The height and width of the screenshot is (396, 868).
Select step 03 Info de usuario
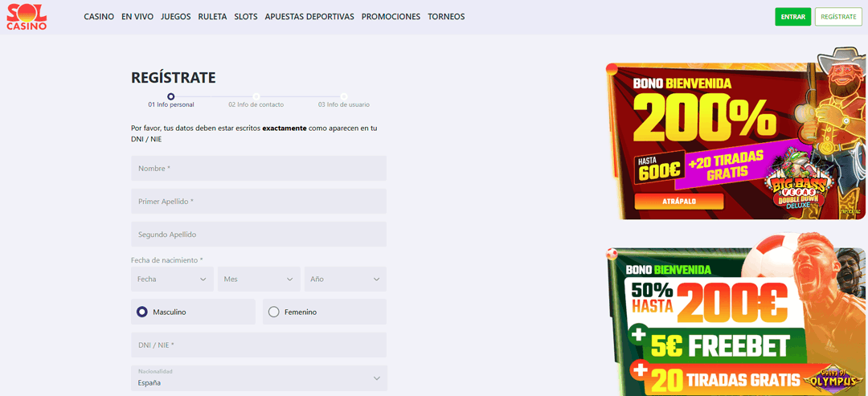[344, 100]
